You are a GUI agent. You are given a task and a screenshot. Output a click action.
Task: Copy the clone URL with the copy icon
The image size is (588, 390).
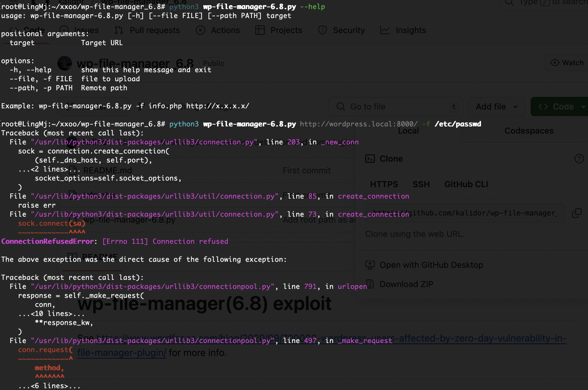(x=577, y=213)
